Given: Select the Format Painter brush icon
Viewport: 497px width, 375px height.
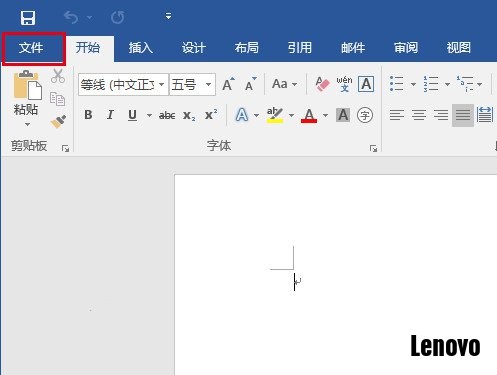Looking at the screenshot, I should 58,122.
